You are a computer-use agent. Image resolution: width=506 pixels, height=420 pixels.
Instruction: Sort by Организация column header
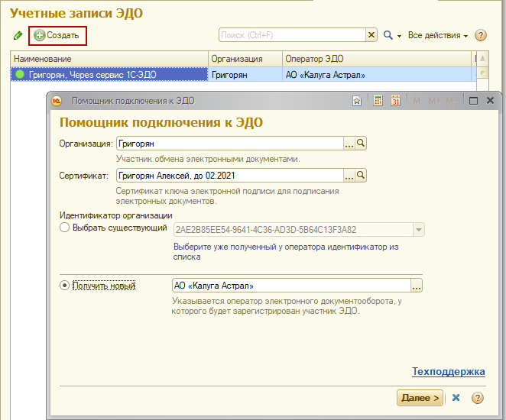tap(245, 59)
